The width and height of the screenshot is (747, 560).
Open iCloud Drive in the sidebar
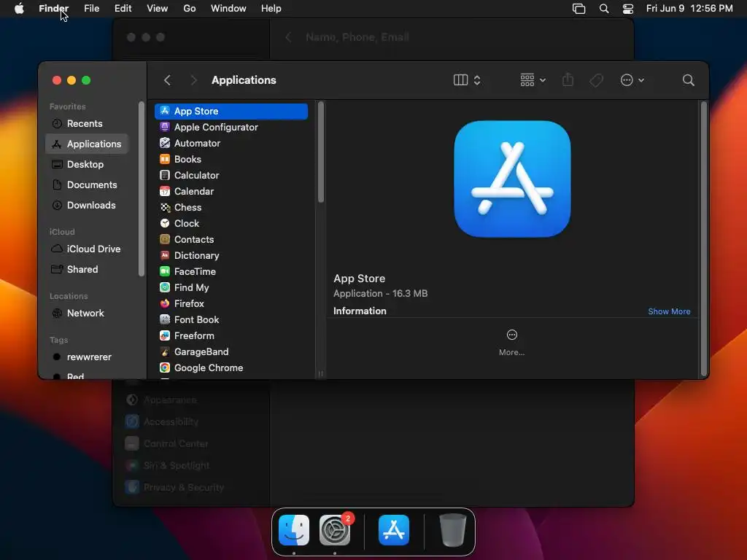(x=88, y=249)
